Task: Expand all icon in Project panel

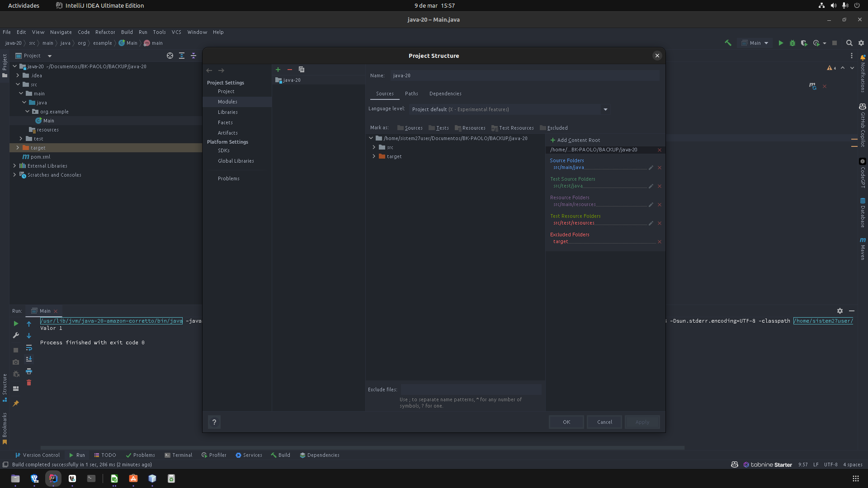Action: coord(182,56)
